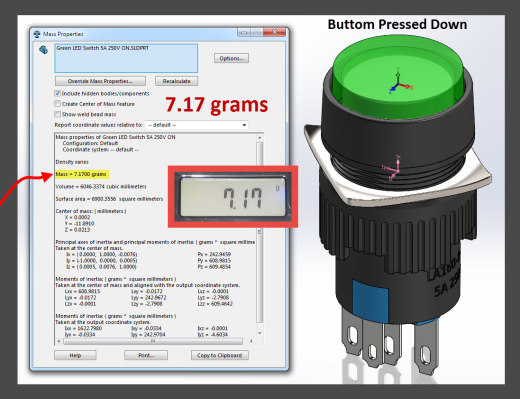Click Copy to Clipboard button
The image size is (520, 399).
[x=220, y=355]
